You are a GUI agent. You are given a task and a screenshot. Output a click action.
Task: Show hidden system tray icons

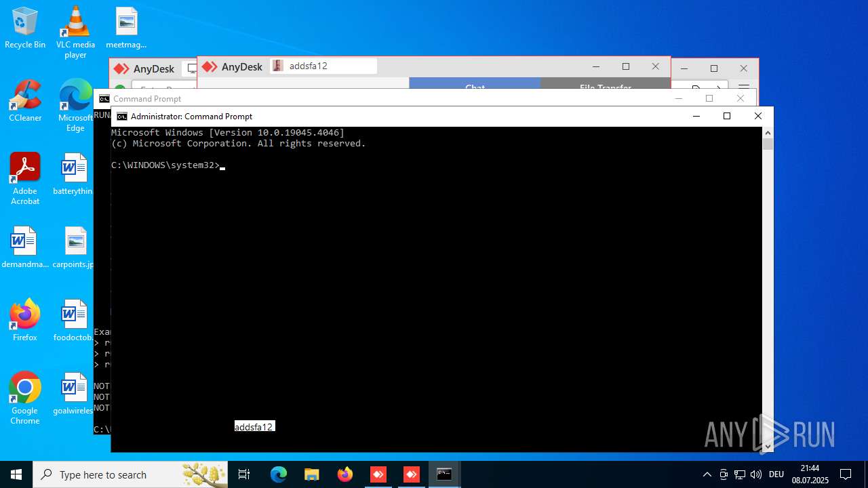click(707, 474)
